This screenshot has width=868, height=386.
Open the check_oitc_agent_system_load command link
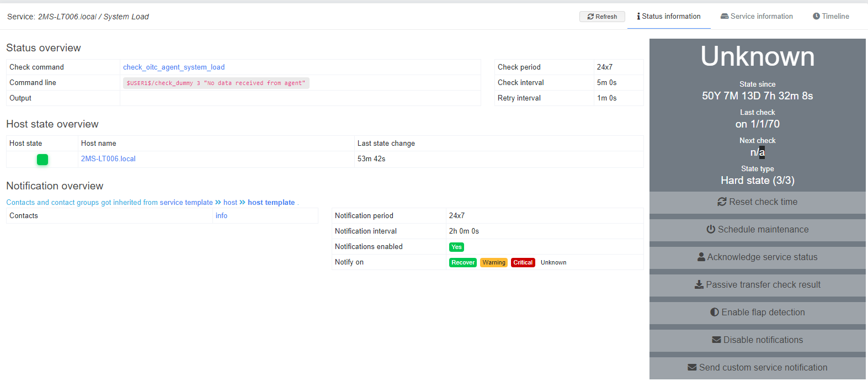click(x=174, y=67)
